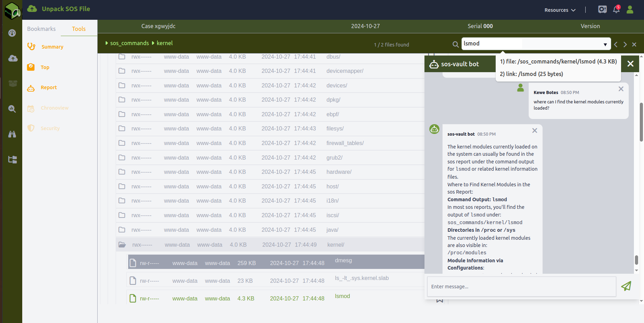Expand the hardware/ folder

(339, 172)
